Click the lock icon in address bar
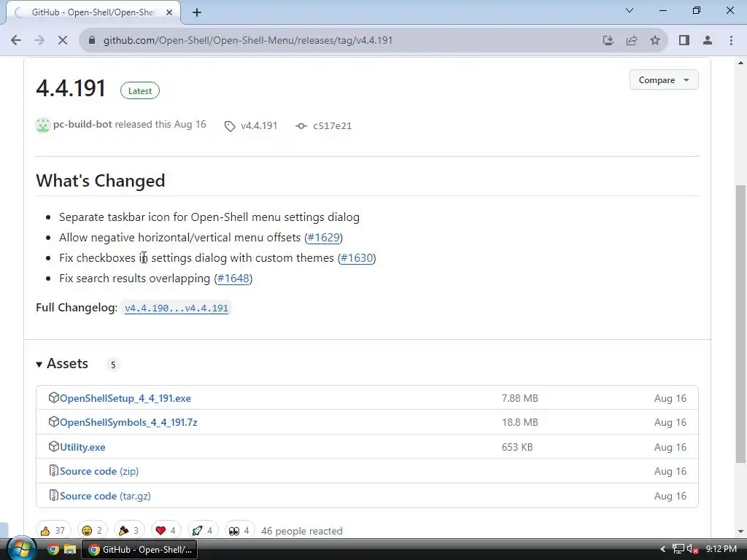The height and width of the screenshot is (560, 747). click(92, 41)
